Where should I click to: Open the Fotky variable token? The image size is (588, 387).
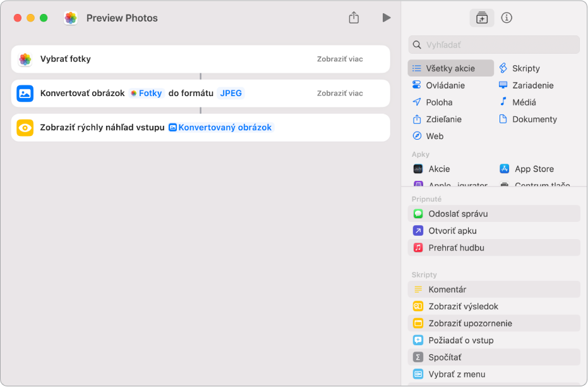pyautogui.click(x=147, y=93)
